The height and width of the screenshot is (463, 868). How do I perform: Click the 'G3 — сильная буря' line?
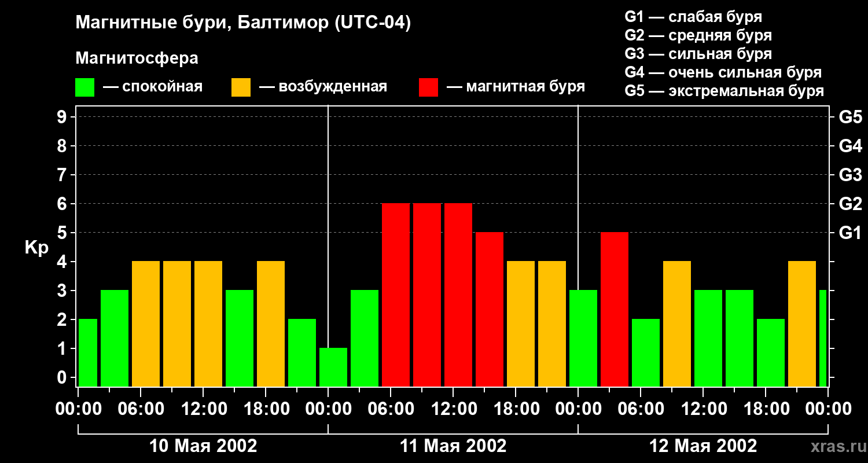tap(698, 54)
